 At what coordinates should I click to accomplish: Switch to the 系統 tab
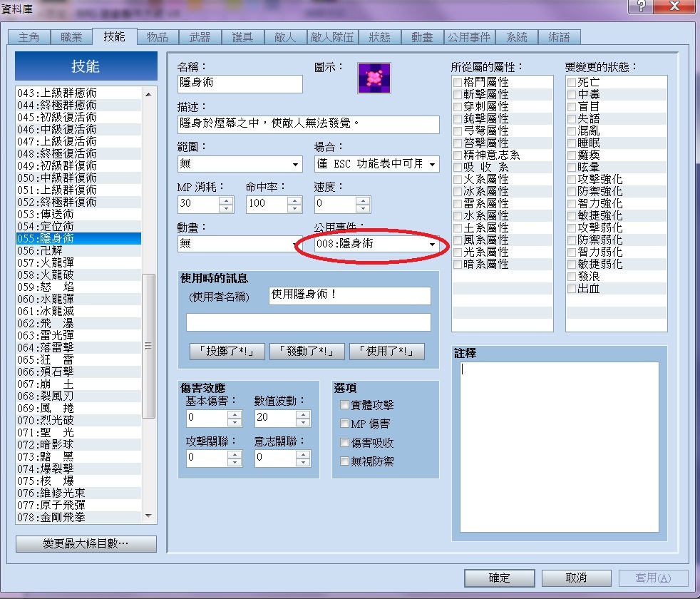(517, 37)
